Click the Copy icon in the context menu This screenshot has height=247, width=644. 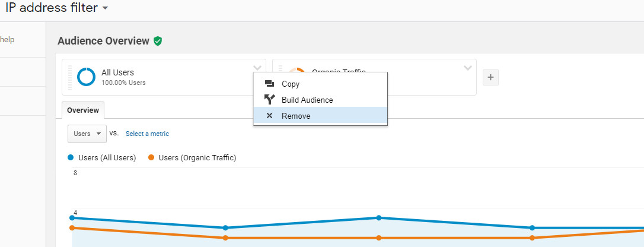(270, 84)
